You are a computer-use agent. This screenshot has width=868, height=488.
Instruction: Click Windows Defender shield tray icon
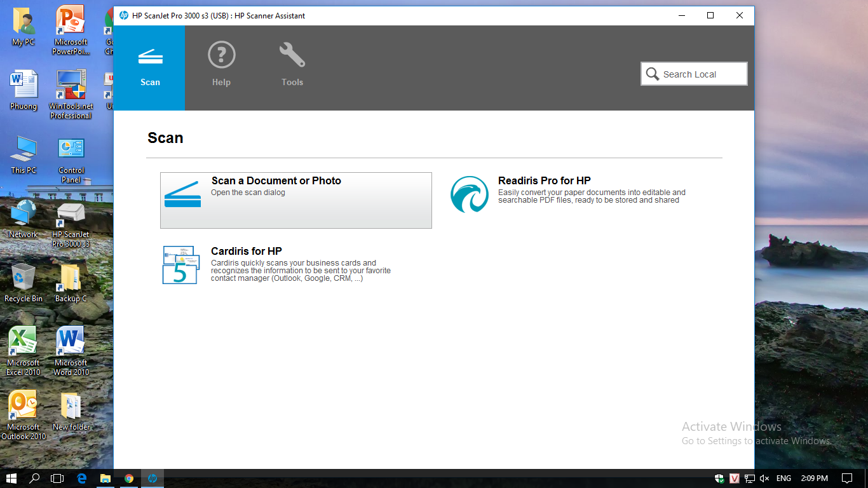pyautogui.click(x=719, y=478)
